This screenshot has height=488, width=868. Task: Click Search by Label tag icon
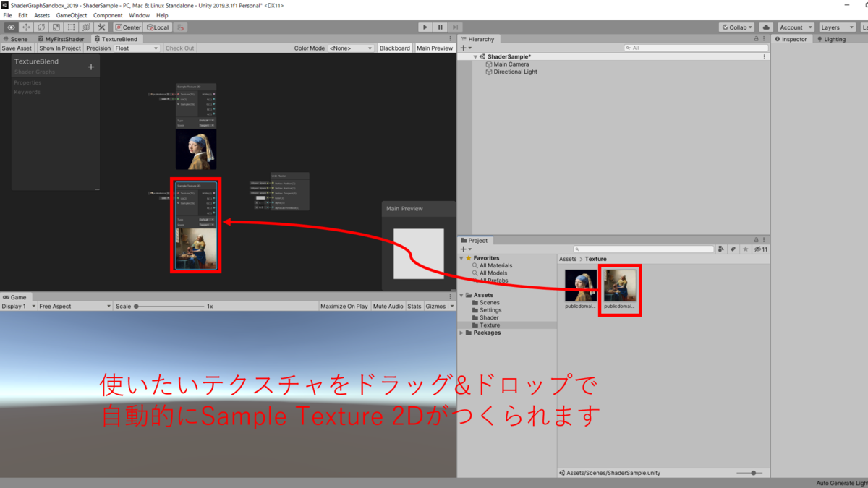coord(733,249)
